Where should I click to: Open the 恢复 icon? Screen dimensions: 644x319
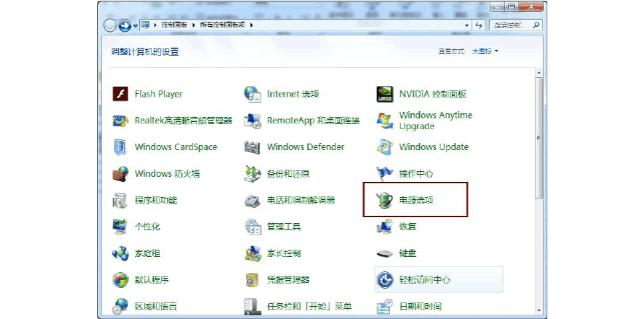click(385, 227)
